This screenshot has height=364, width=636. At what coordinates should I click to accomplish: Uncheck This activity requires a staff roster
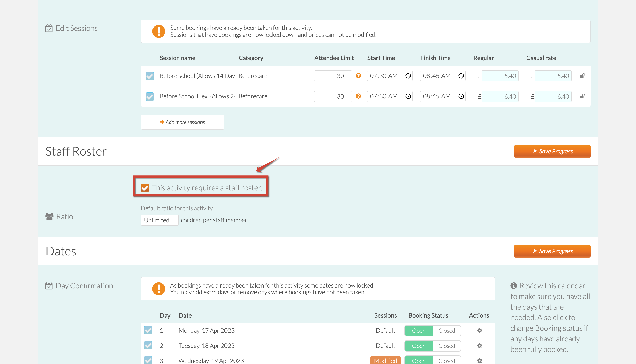tap(145, 188)
